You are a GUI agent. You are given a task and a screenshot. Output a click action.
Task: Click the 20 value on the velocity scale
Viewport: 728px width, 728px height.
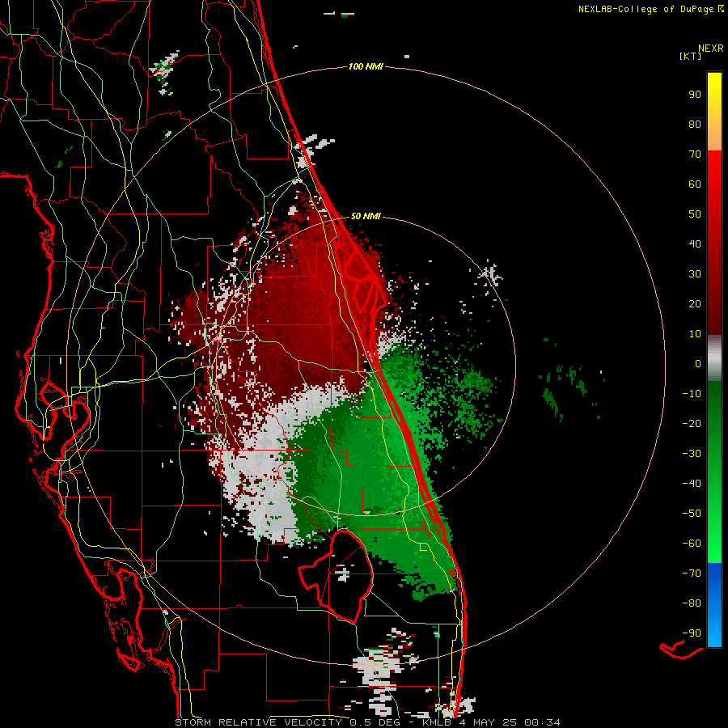pos(695,303)
